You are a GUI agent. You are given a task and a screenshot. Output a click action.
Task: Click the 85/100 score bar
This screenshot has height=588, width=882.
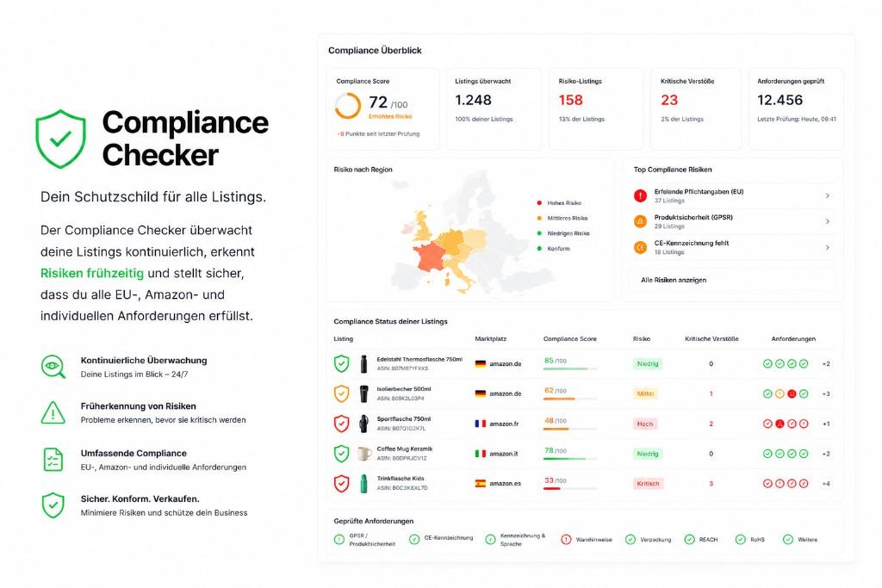tap(570, 368)
